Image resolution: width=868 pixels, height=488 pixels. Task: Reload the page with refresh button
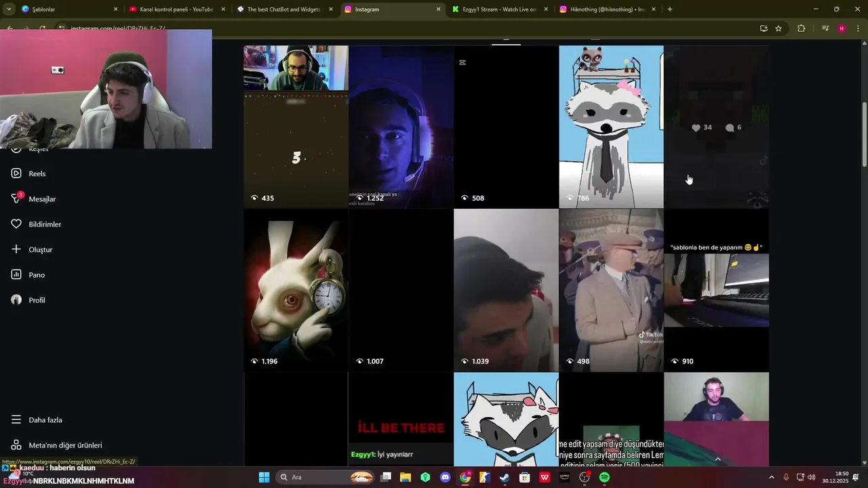tap(43, 28)
